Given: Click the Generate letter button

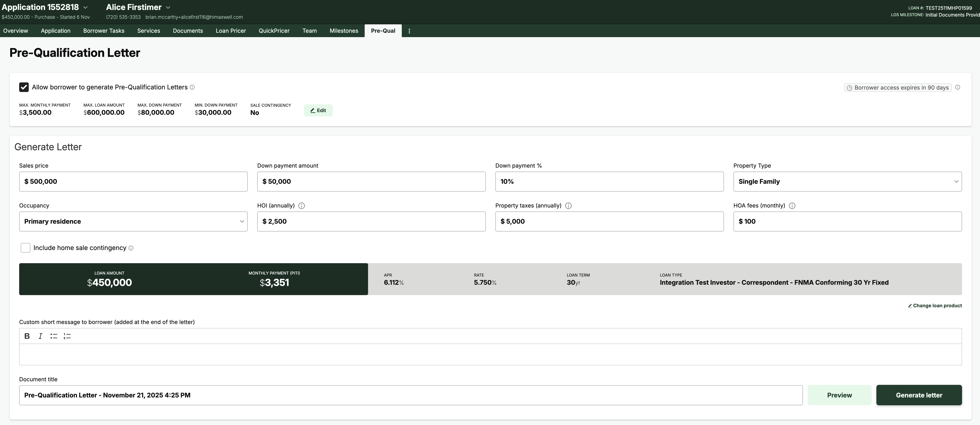Looking at the screenshot, I should [919, 395].
